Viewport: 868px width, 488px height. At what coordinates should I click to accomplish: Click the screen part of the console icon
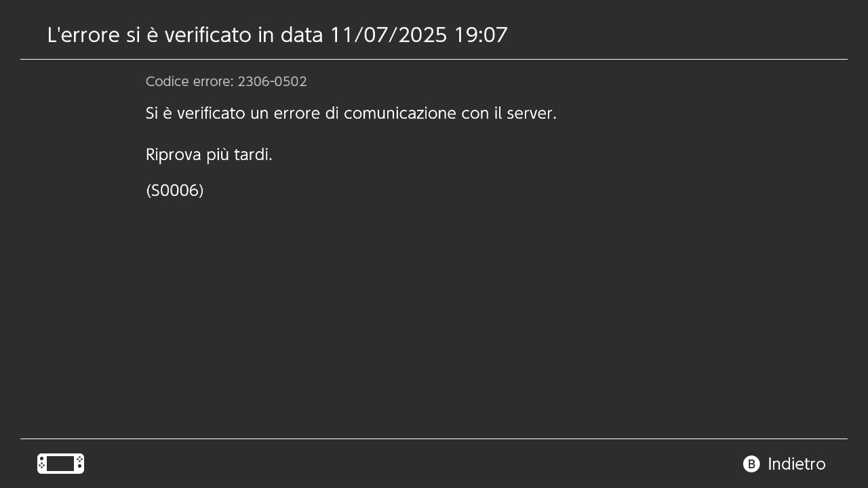(60, 464)
